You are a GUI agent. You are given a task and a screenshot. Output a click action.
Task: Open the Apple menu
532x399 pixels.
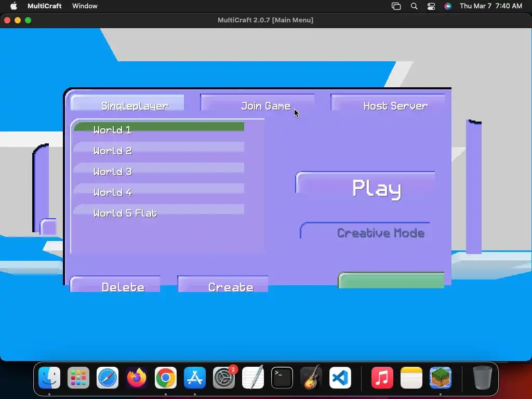(x=14, y=6)
